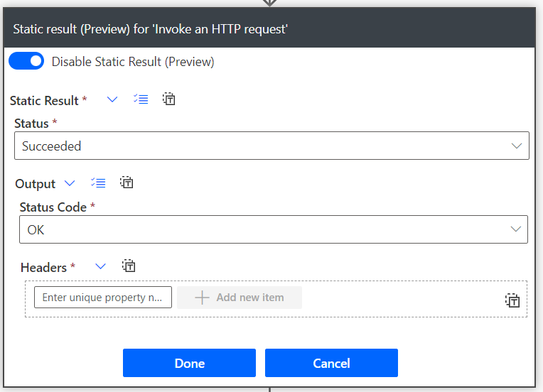Collapse the Static Result section chevron
543x392 pixels.
pyautogui.click(x=112, y=99)
